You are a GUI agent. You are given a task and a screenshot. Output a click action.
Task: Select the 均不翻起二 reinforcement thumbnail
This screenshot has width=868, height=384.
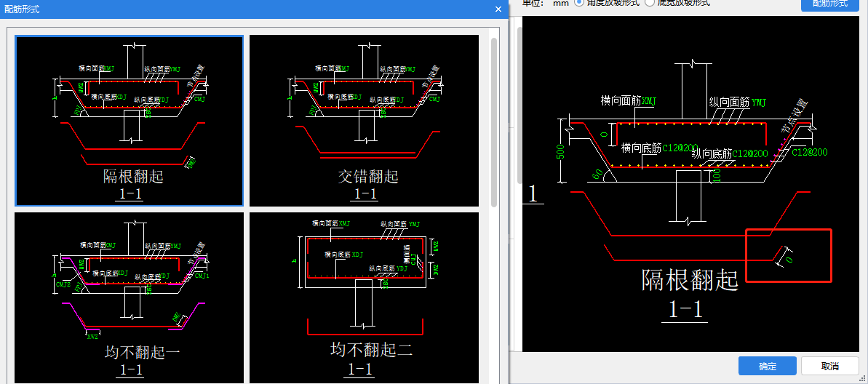(365, 297)
